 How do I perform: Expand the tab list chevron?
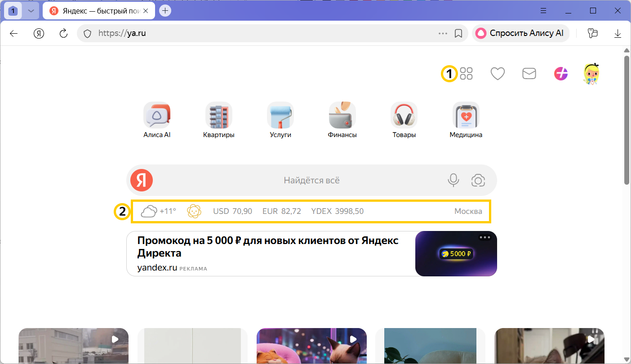pyautogui.click(x=31, y=11)
